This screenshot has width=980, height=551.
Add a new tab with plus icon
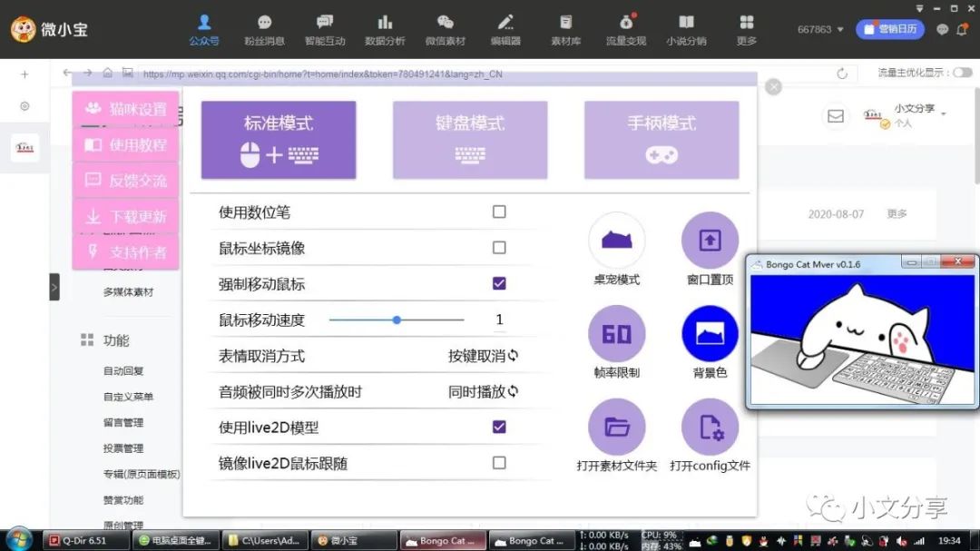(24, 74)
